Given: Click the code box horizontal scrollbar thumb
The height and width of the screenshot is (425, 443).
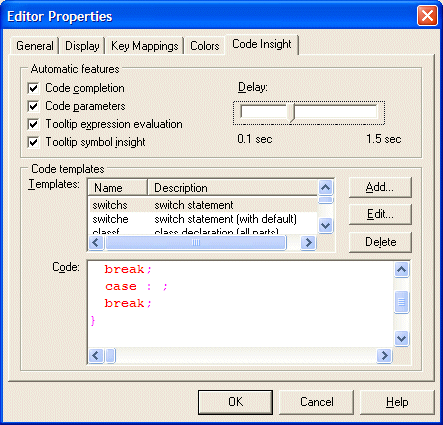Looking at the screenshot, I should [110, 355].
